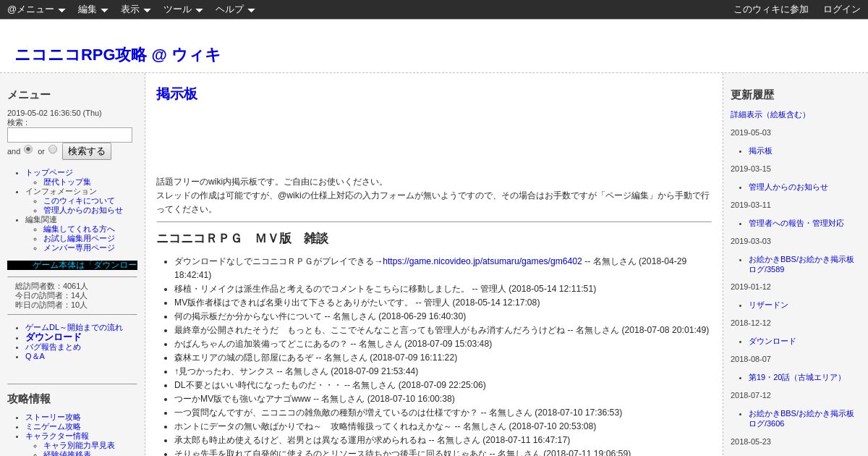The image size is (868, 456).
Task: Open お絵かき掲示板ログ/3589 link
Action: click(801, 264)
